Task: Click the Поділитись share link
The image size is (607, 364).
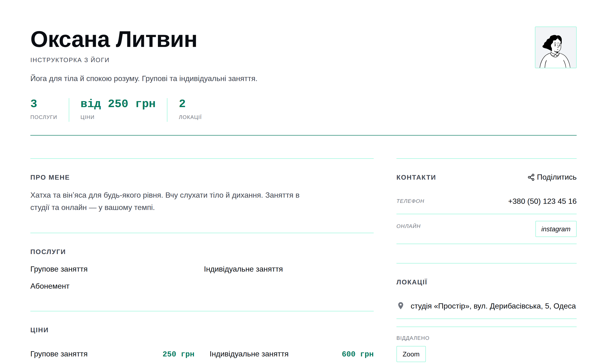Action: pyautogui.click(x=552, y=177)
